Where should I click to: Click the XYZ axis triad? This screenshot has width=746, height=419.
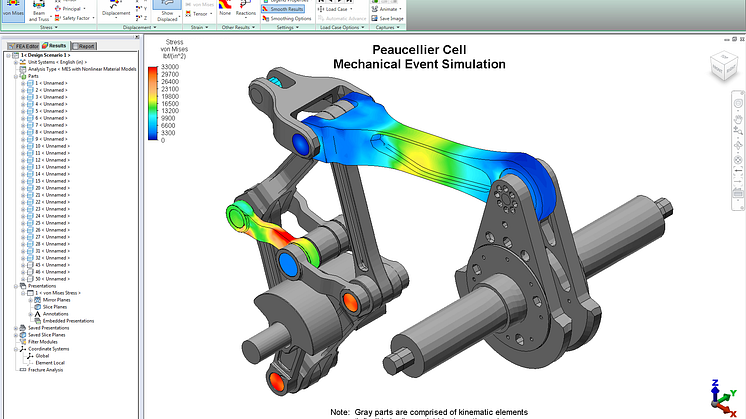724,399
